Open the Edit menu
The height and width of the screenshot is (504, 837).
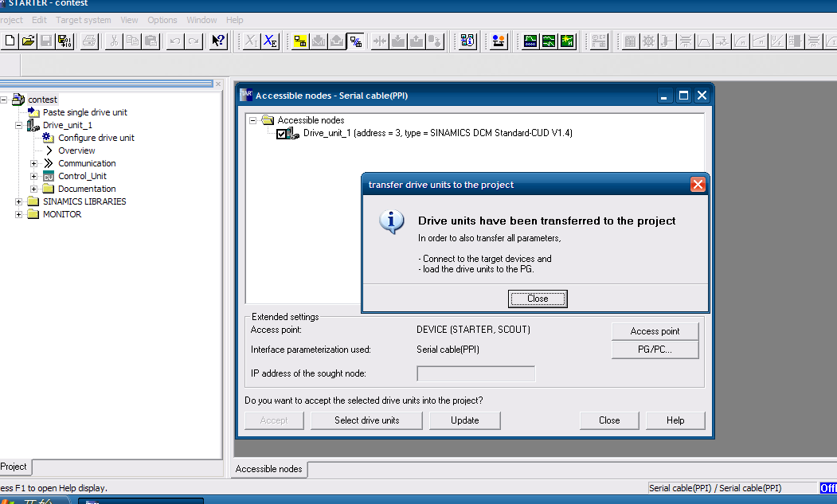coord(39,20)
